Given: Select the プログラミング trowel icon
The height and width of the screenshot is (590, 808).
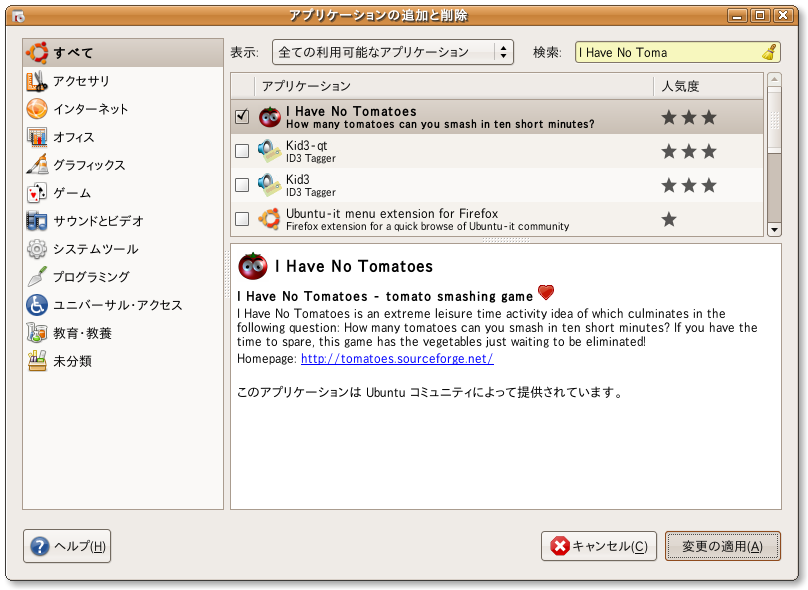Looking at the screenshot, I should [x=37, y=277].
